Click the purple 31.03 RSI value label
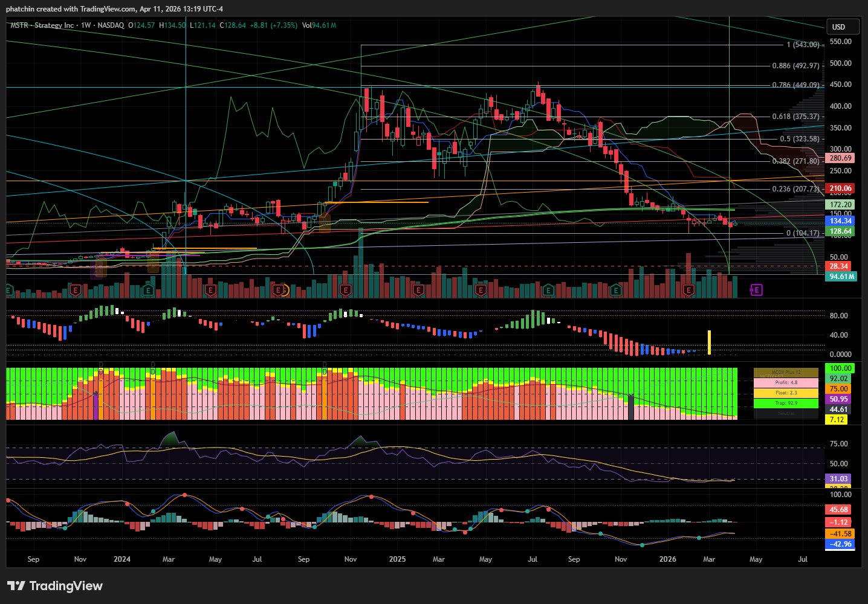The image size is (868, 604). tap(838, 479)
